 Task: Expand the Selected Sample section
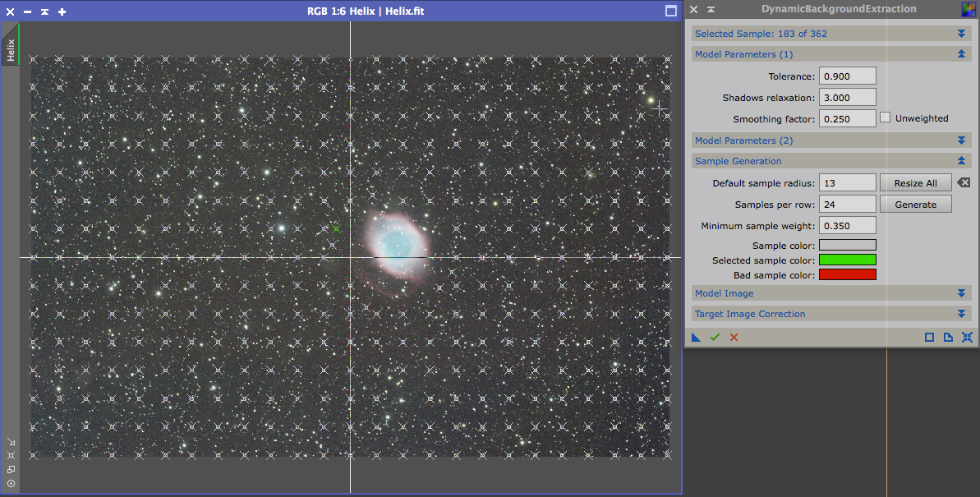click(x=961, y=34)
